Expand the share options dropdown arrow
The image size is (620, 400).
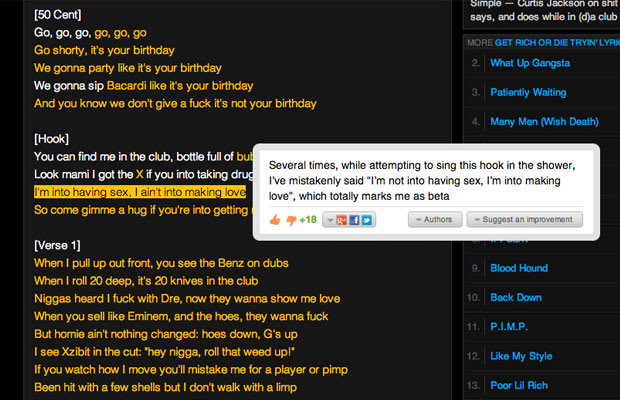(x=330, y=220)
